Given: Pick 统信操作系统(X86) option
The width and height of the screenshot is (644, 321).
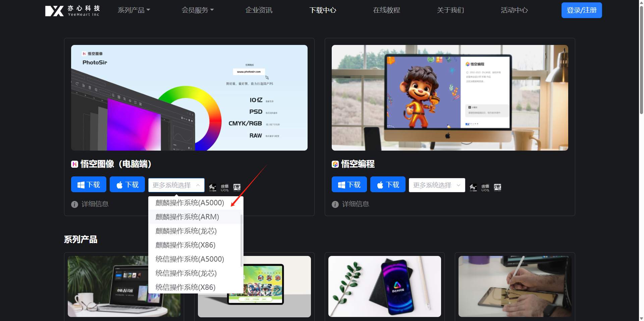Looking at the screenshot, I should (195, 287).
